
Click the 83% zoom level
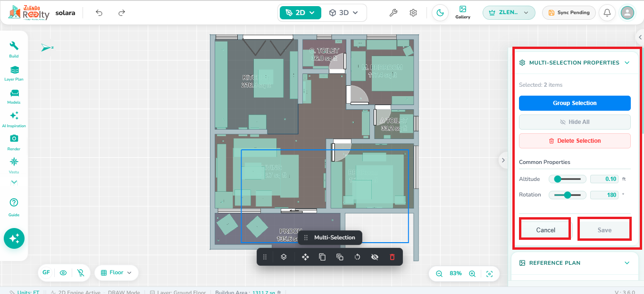click(x=456, y=273)
